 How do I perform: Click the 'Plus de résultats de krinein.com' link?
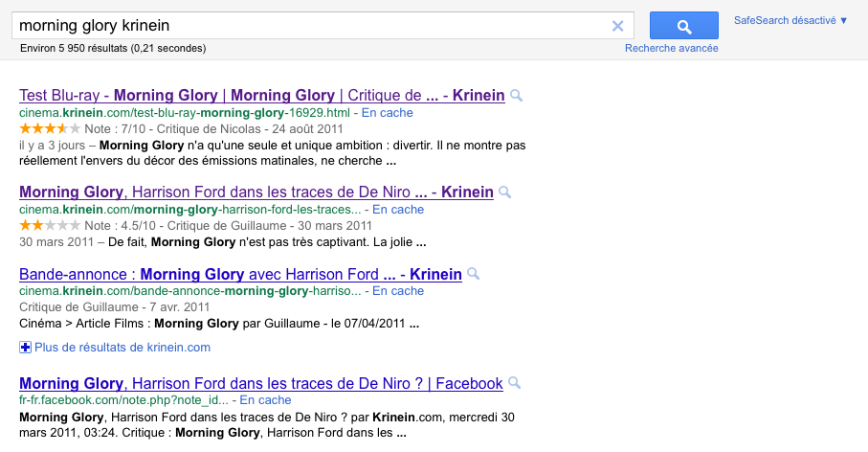122,348
